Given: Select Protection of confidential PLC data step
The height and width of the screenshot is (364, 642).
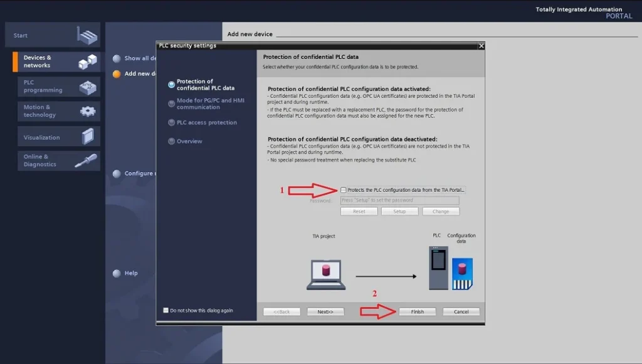Looking at the screenshot, I should pyautogui.click(x=205, y=85).
